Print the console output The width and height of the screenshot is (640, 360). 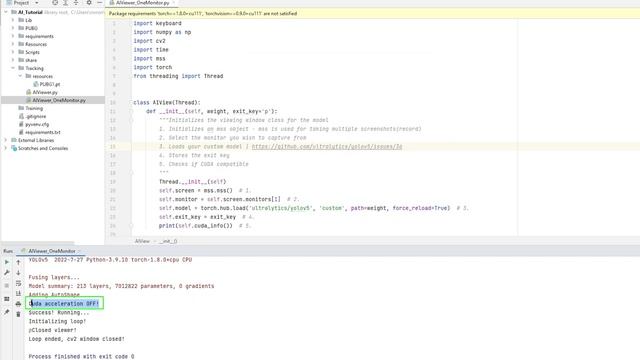pyautogui.click(x=18, y=304)
